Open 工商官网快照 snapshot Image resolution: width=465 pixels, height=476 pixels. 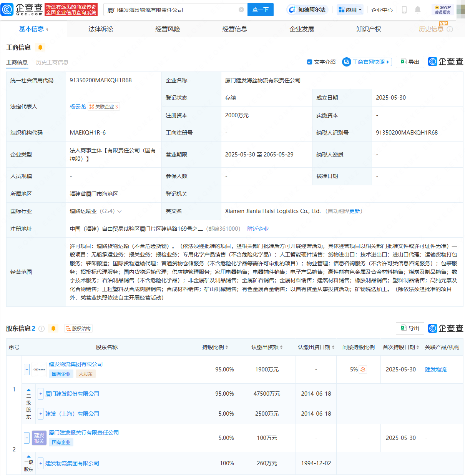coord(367,62)
